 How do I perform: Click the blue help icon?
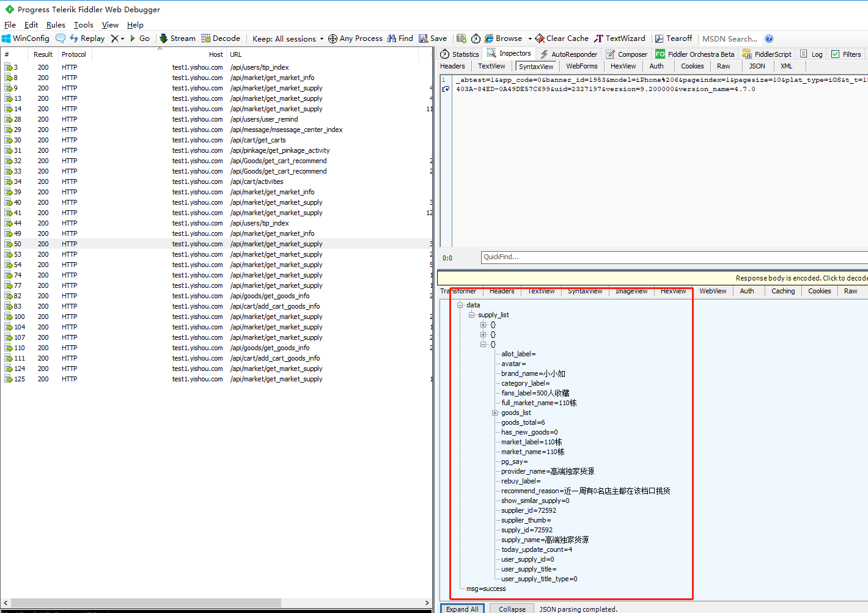(x=769, y=39)
